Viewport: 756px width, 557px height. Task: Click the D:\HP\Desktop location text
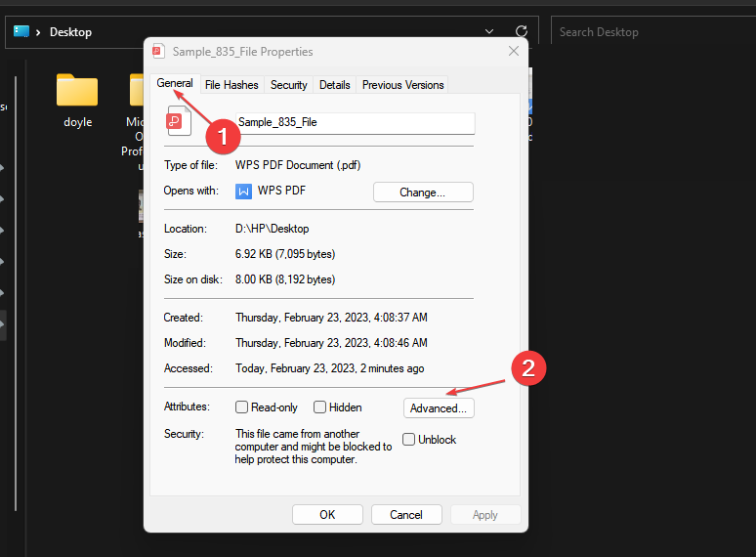coord(272,229)
